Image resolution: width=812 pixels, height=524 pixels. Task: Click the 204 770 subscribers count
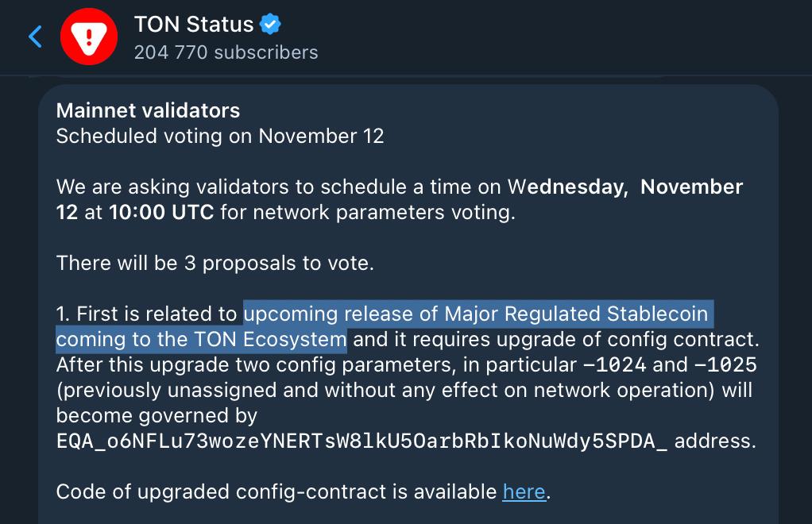(x=226, y=52)
